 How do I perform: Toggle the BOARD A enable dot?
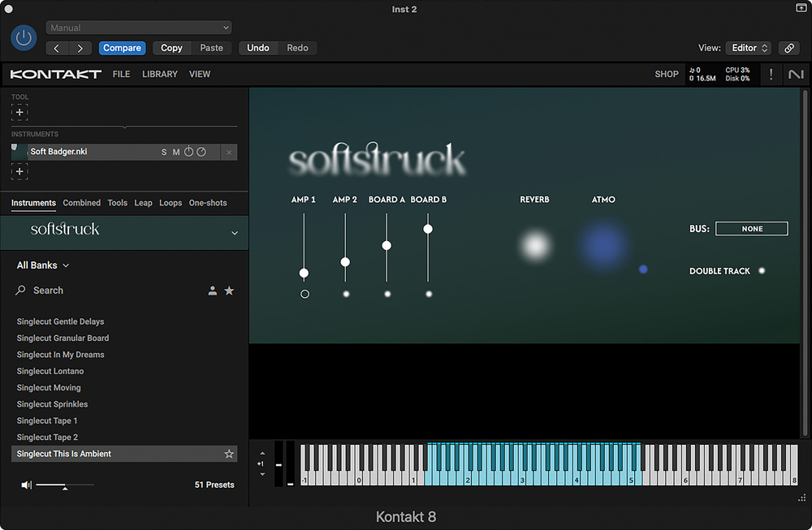point(387,294)
